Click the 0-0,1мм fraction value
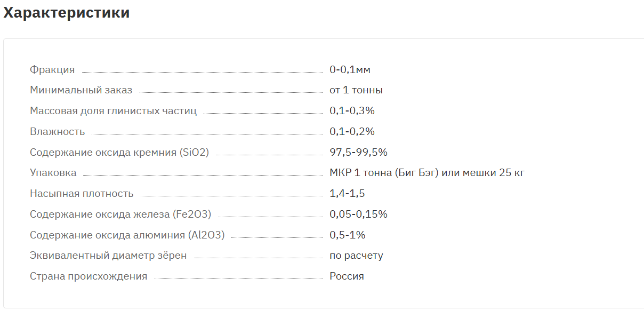 click(x=350, y=70)
